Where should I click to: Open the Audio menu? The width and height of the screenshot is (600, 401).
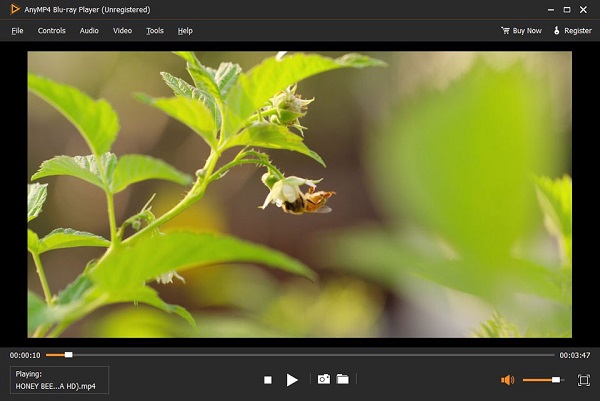click(x=89, y=31)
